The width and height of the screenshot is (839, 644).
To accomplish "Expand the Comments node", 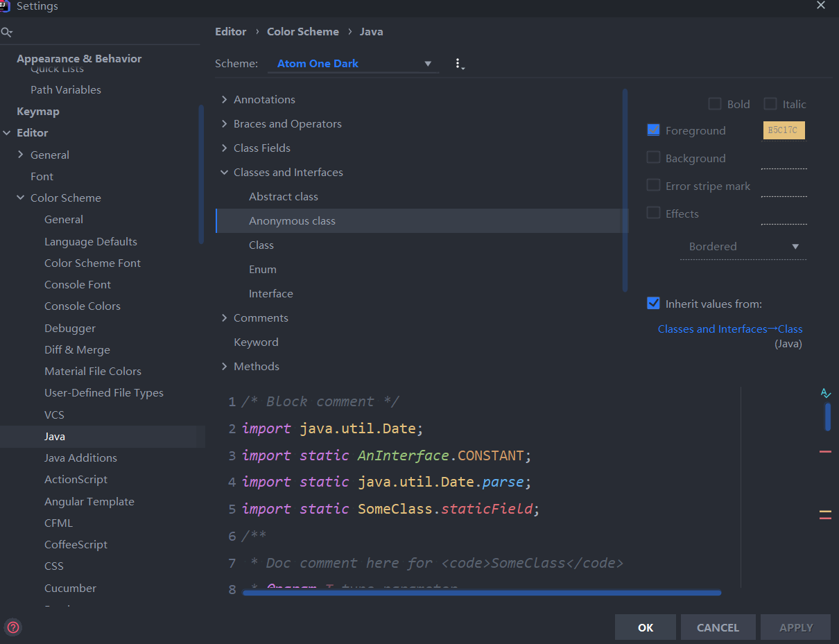I will pos(225,318).
